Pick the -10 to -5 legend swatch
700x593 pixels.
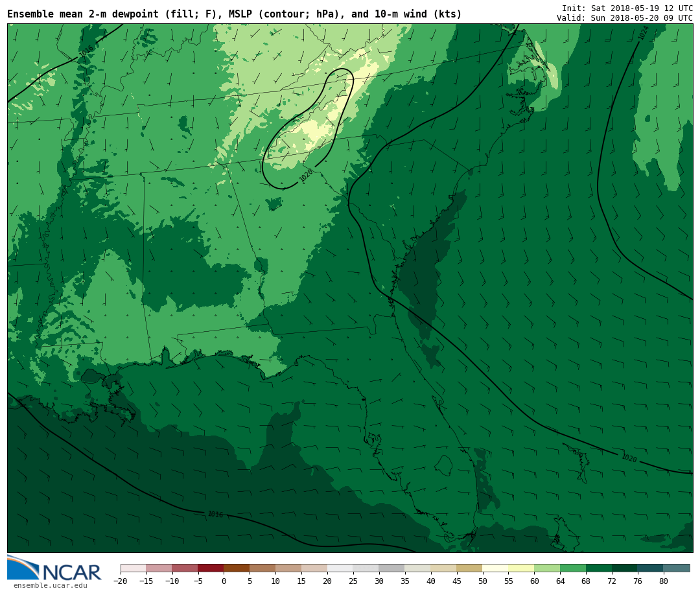[185, 568]
